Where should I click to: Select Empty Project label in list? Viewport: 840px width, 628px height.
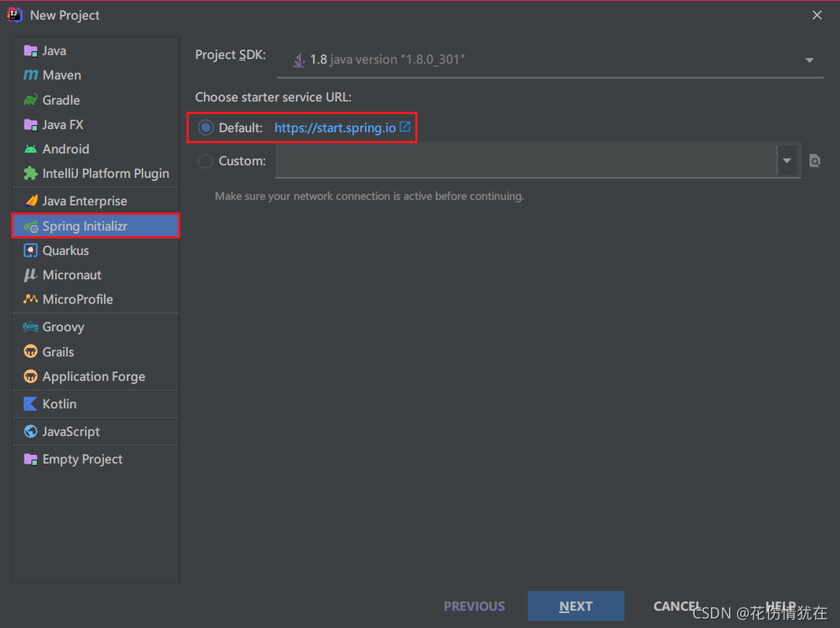click(83, 460)
